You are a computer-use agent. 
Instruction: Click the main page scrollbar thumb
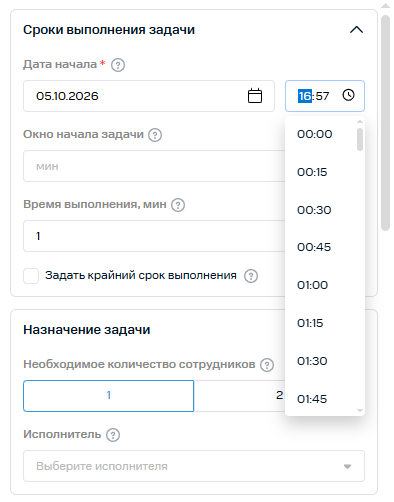pos(386,123)
